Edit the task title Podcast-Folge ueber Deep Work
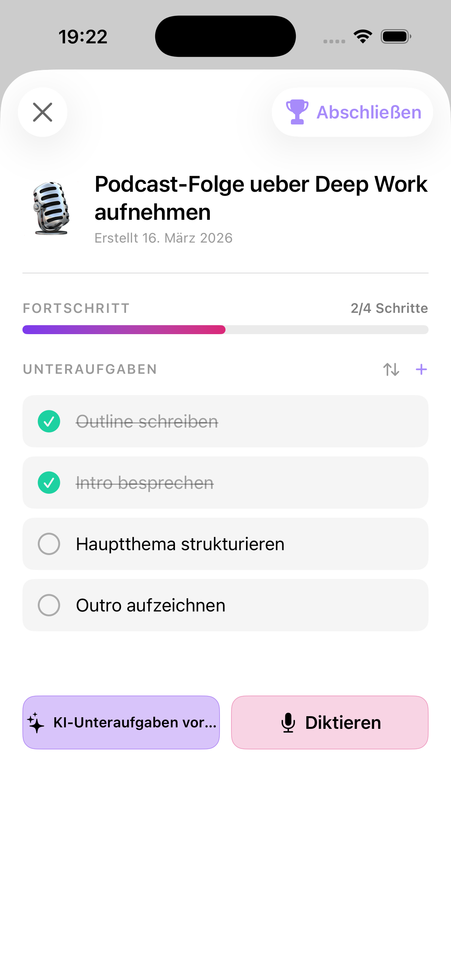This screenshot has height=980, width=451. [261, 198]
